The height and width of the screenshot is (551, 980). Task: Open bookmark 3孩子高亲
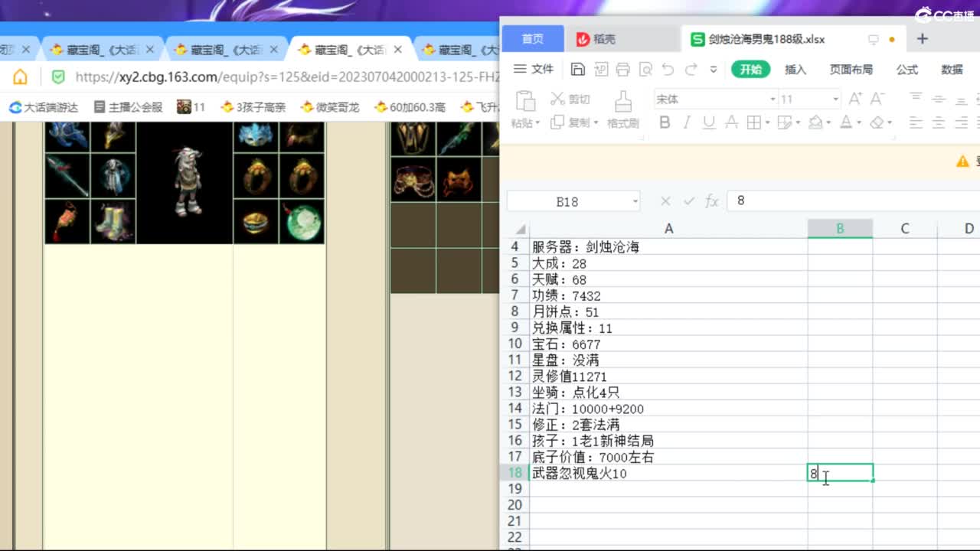coord(253,107)
